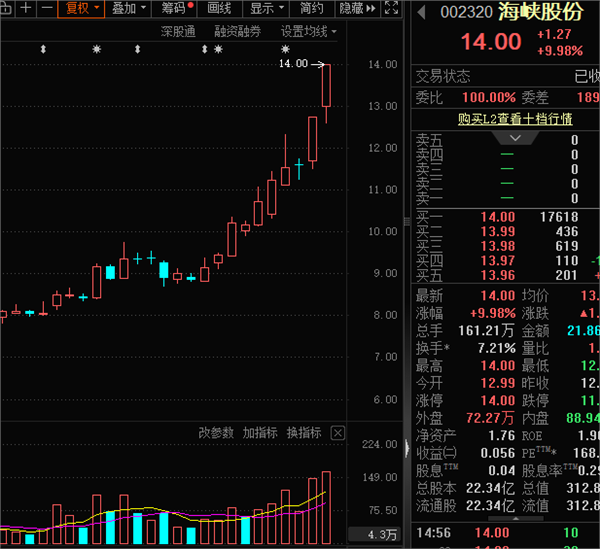The height and width of the screenshot is (549, 600).
Task: Toggle the 隐藏 hide button in toolbar
Action: coord(352,9)
